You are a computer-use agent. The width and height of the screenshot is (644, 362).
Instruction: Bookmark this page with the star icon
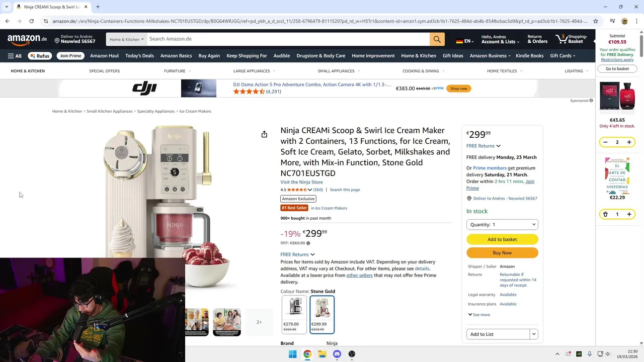pos(596,21)
